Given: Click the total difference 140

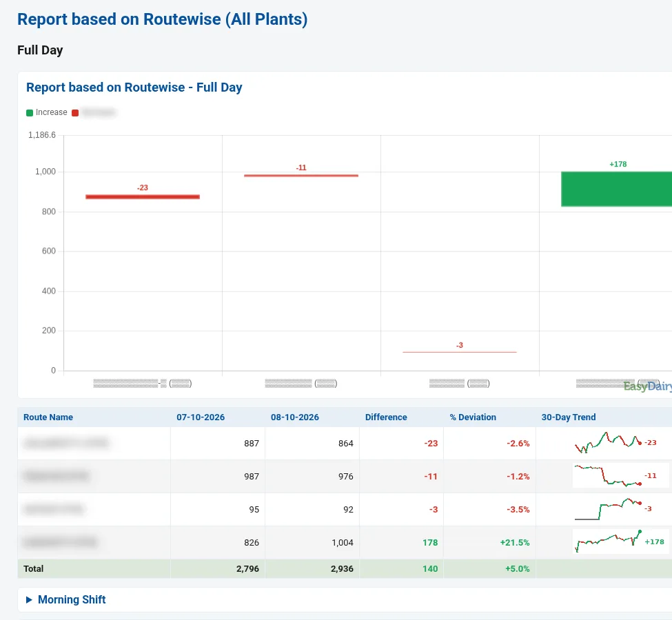Looking at the screenshot, I should coord(430,568).
